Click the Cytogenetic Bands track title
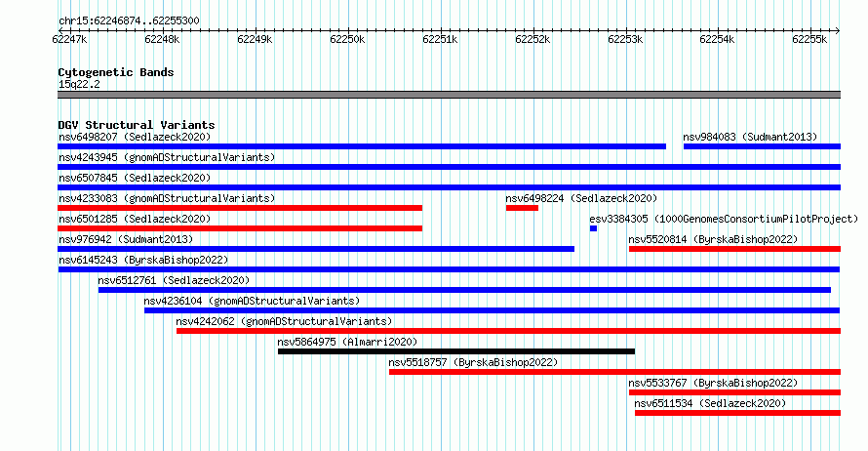 pyautogui.click(x=116, y=72)
